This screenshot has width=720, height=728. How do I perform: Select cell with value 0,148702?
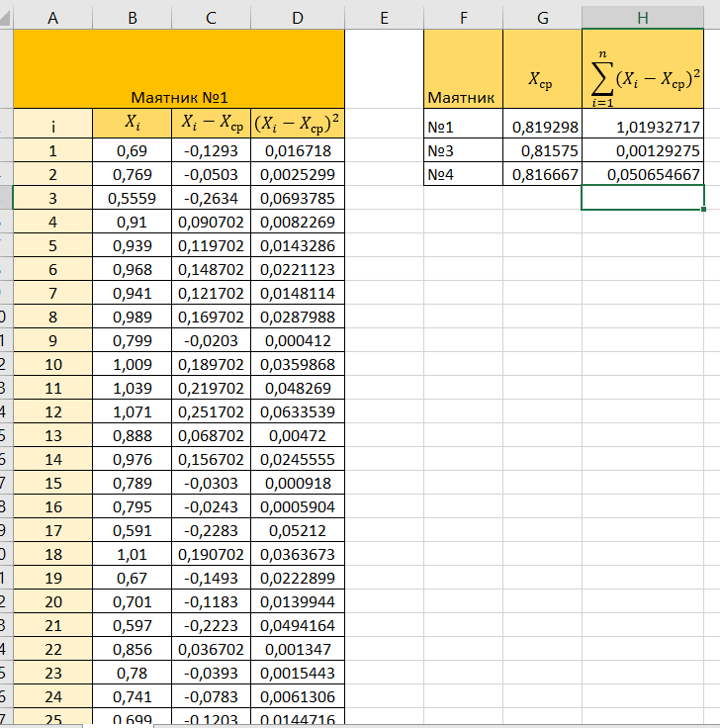[x=212, y=269]
